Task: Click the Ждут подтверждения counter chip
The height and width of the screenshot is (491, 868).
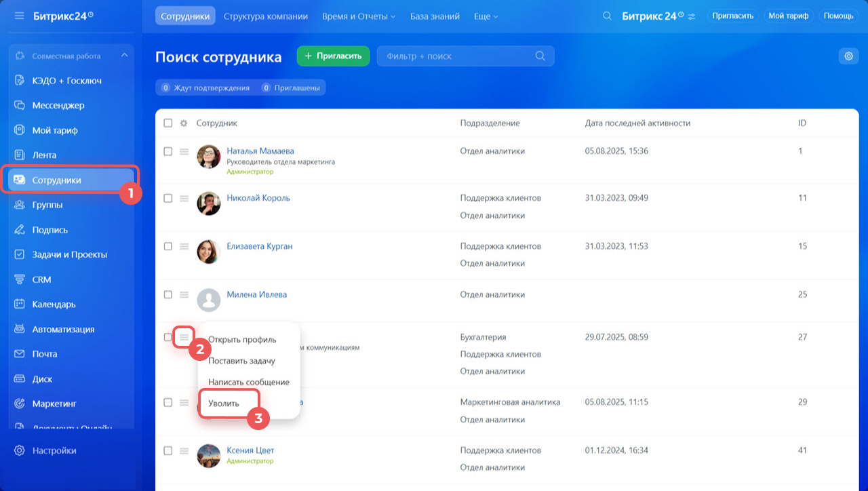Action: click(x=206, y=87)
